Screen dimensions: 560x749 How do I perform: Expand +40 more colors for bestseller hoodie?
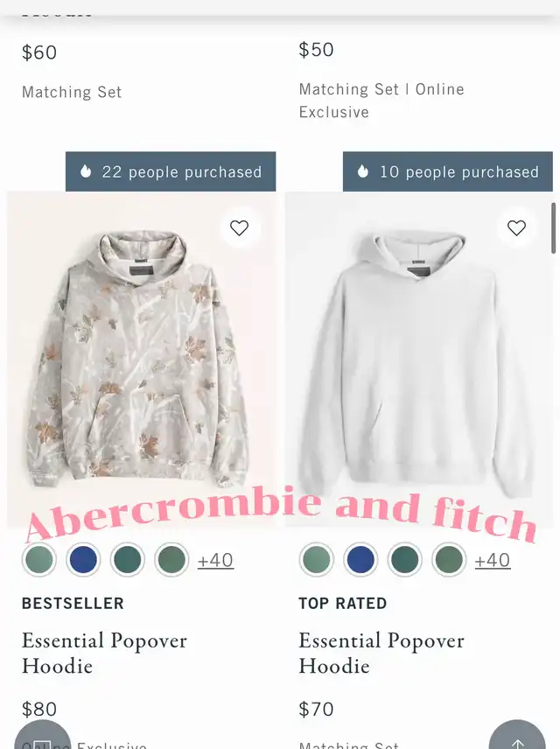pos(215,560)
